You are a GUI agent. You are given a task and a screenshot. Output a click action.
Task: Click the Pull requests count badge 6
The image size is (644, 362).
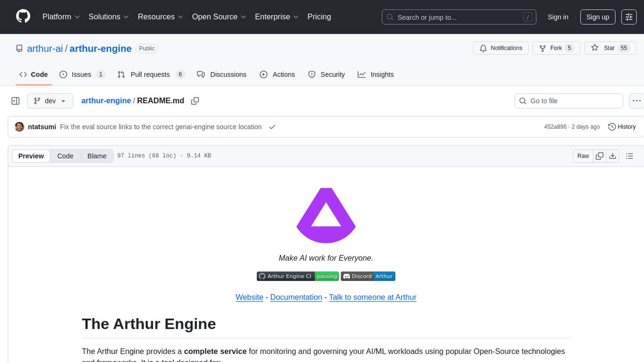pos(180,74)
